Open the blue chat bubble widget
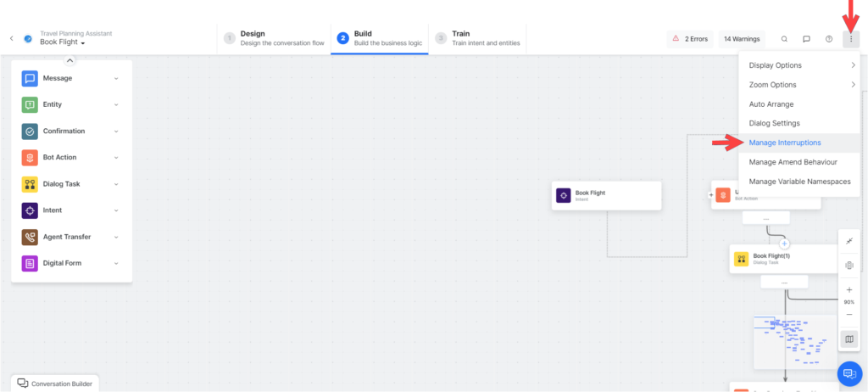The width and height of the screenshot is (868, 392). [849, 374]
